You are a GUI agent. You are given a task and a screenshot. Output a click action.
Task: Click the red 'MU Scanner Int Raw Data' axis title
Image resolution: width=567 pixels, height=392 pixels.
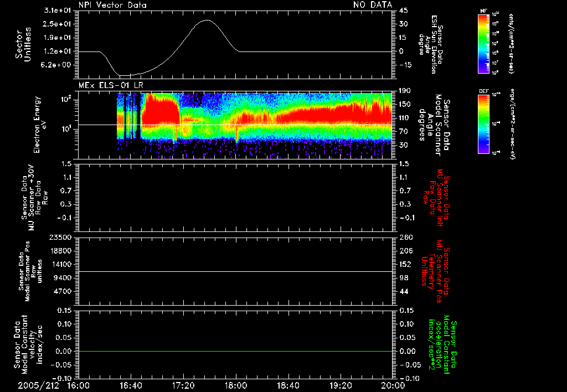[x=436, y=198]
